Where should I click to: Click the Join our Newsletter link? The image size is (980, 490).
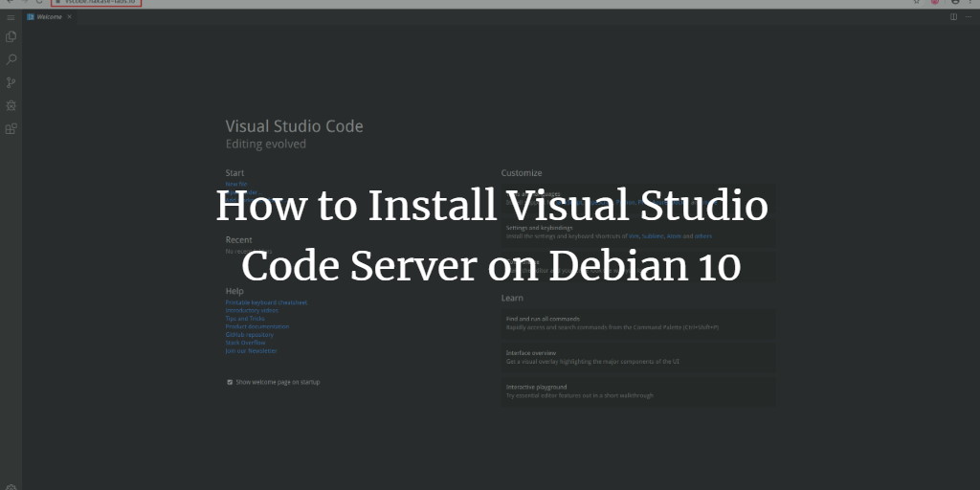click(x=252, y=351)
